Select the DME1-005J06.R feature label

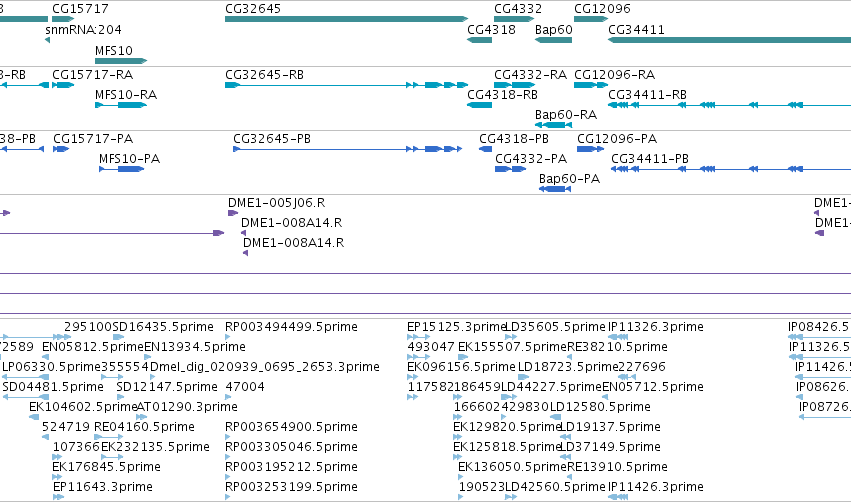(x=276, y=202)
